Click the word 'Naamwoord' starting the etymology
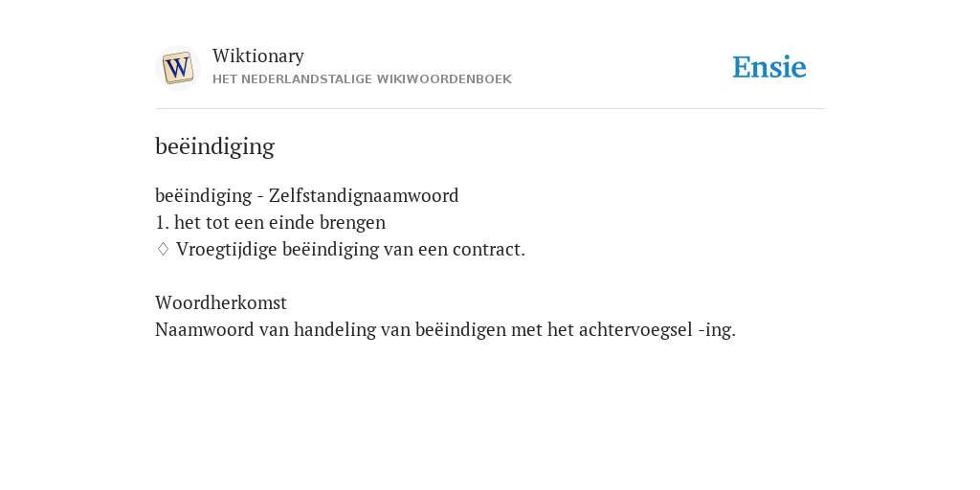This screenshot has width=980, height=490. pyautogui.click(x=205, y=330)
